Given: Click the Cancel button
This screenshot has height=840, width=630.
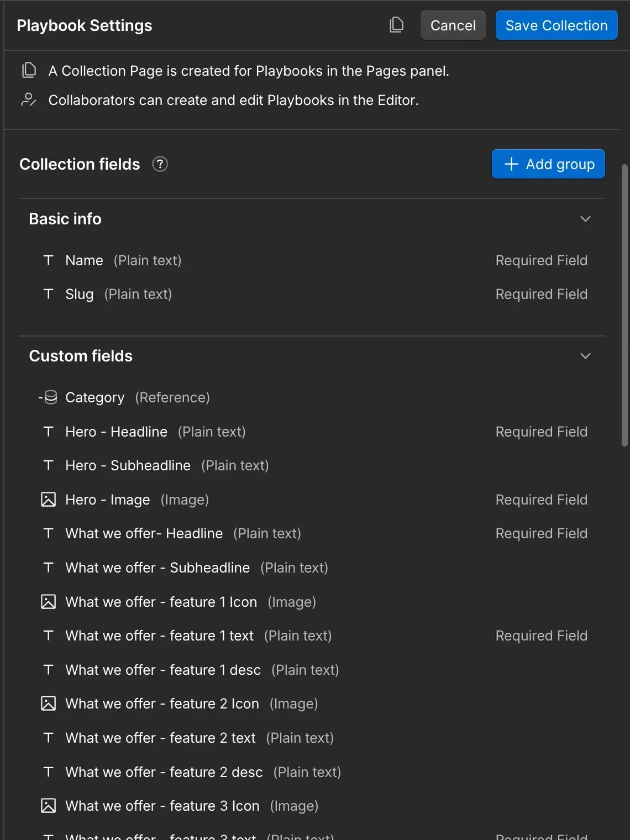Looking at the screenshot, I should pyautogui.click(x=453, y=25).
